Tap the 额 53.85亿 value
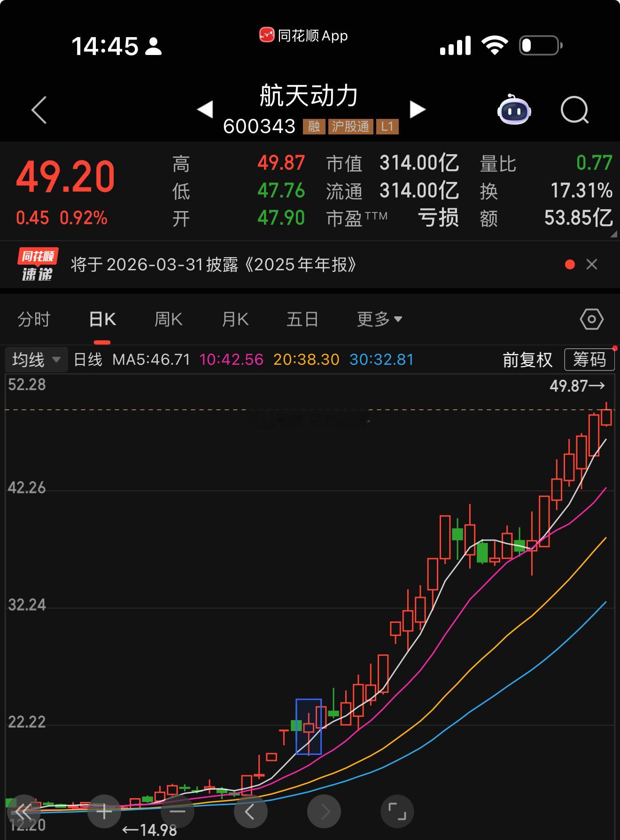Image resolution: width=620 pixels, height=840 pixels. 578,218
